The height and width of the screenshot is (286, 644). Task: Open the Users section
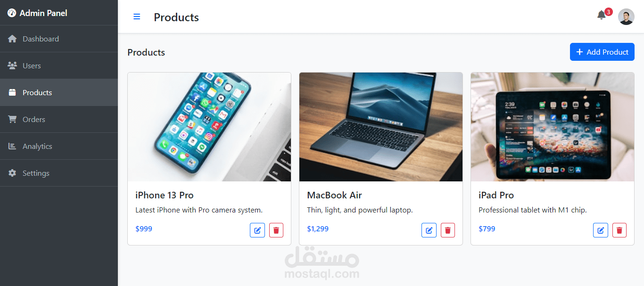pyautogui.click(x=59, y=65)
